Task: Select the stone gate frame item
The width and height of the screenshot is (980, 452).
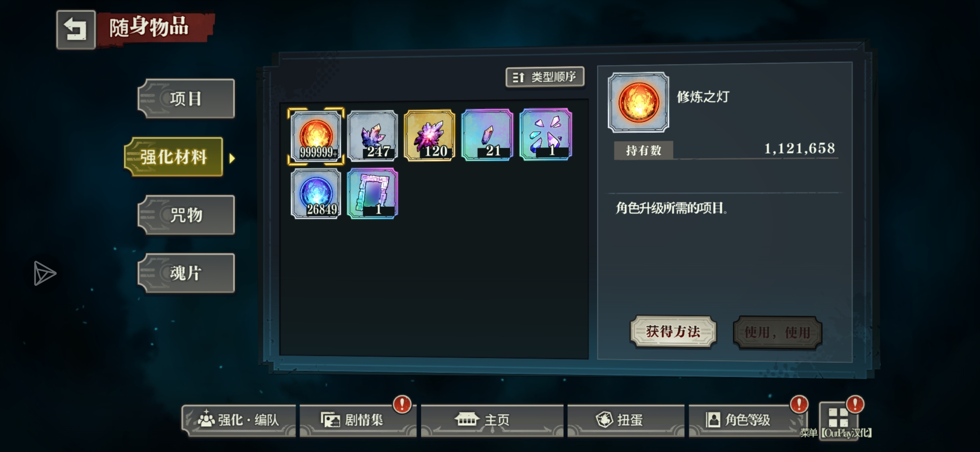Action: click(372, 193)
